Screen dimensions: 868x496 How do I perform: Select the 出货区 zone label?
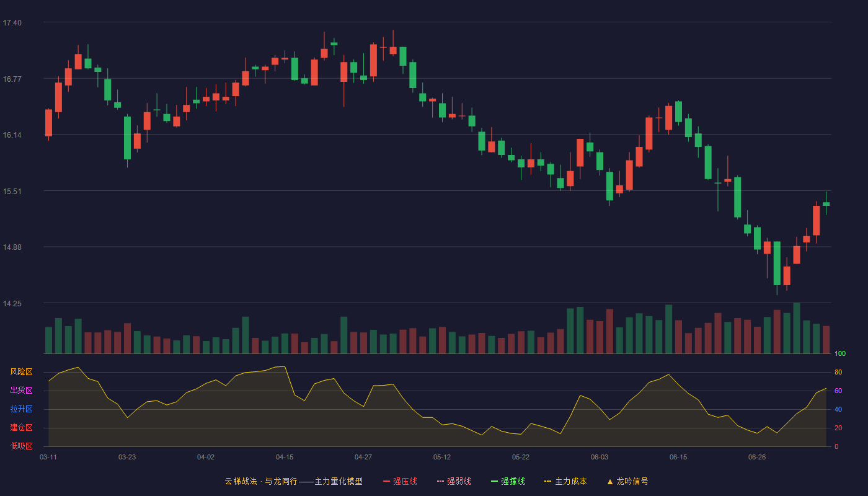21,391
